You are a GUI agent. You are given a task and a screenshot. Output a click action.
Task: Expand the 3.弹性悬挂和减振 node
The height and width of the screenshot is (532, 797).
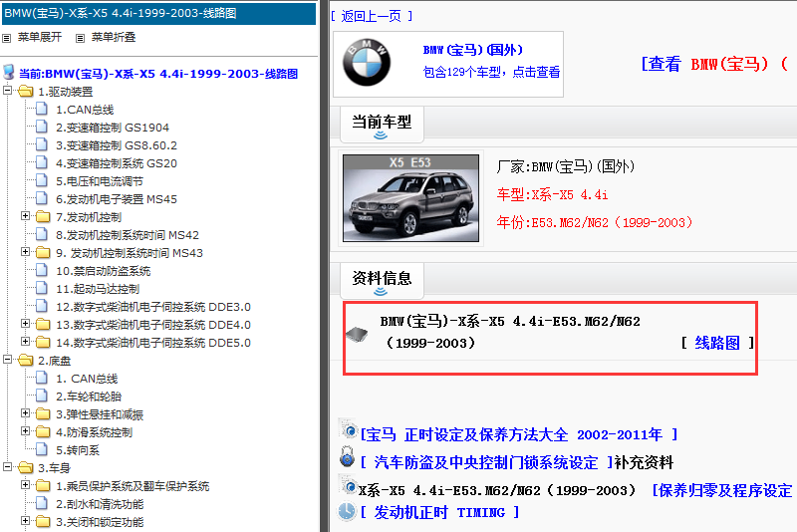(25, 413)
